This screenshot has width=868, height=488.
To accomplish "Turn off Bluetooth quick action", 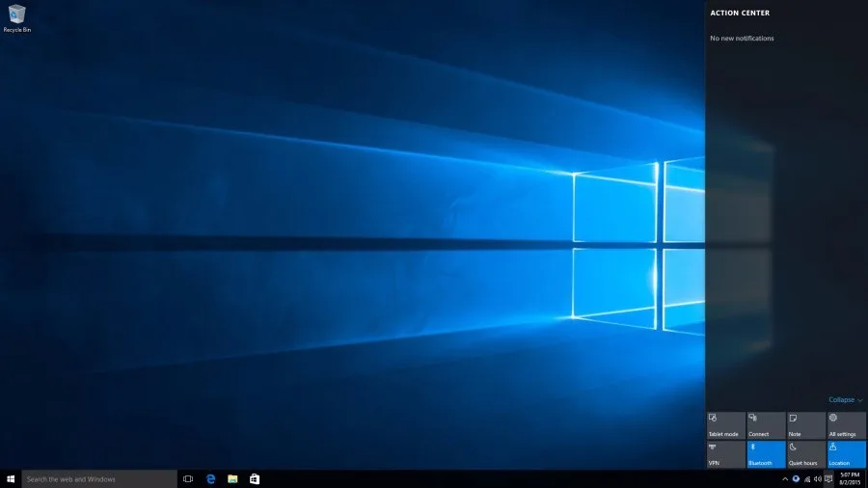I will click(x=766, y=454).
